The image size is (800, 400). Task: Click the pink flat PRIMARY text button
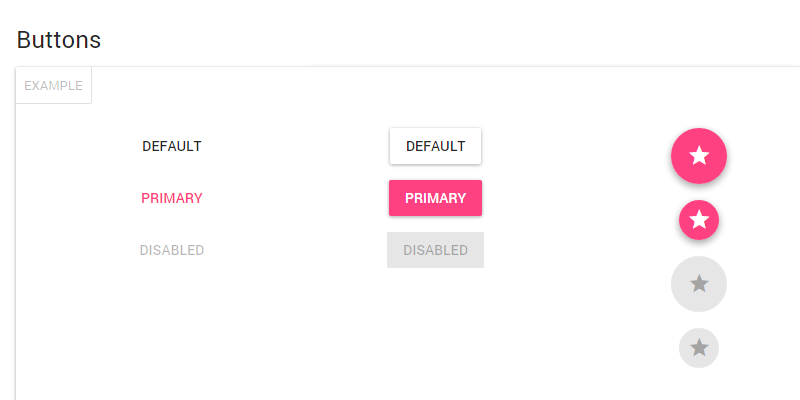[x=172, y=198]
